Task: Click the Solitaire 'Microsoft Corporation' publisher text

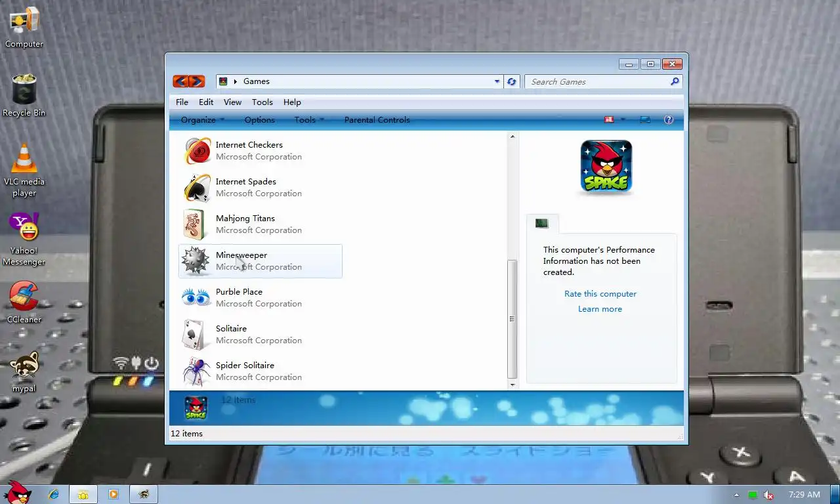Action: [x=259, y=340]
